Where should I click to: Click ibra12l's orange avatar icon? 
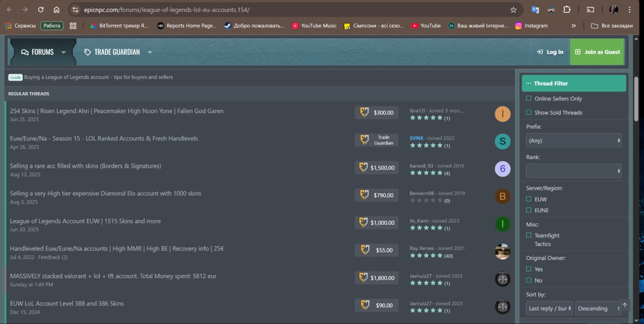tap(503, 114)
